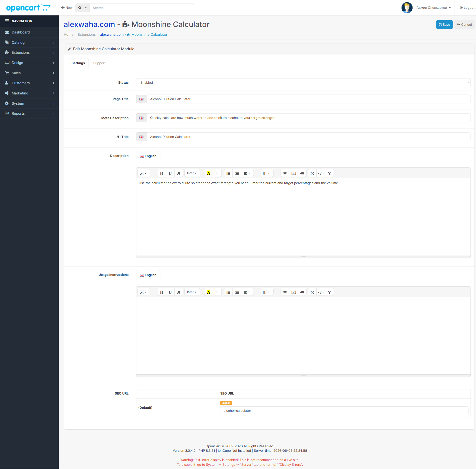The width and height of the screenshot is (476, 469).
Task: Remove font style in Description editor
Action: coord(179,173)
